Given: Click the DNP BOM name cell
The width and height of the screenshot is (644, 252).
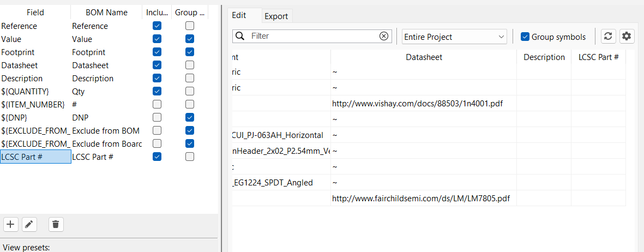Looking at the screenshot, I should tap(107, 117).
